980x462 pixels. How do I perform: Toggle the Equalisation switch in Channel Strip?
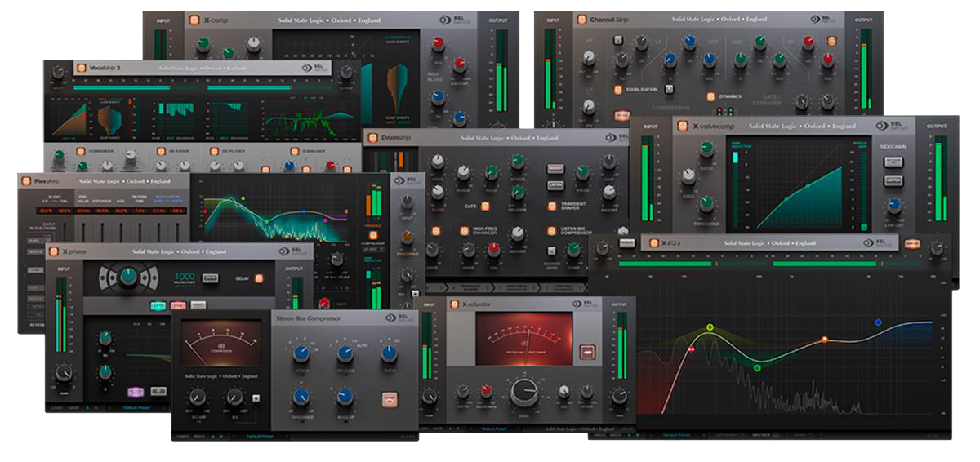point(617,89)
